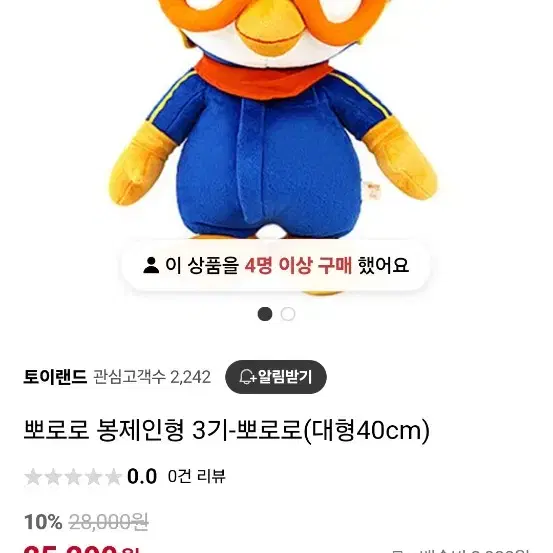Tap the 0.0 rating score
Viewport: 553px width, 553px height.
(142, 476)
